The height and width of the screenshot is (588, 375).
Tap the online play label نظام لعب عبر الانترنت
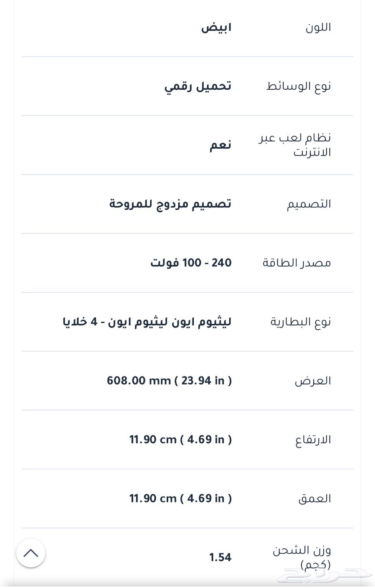point(295,145)
